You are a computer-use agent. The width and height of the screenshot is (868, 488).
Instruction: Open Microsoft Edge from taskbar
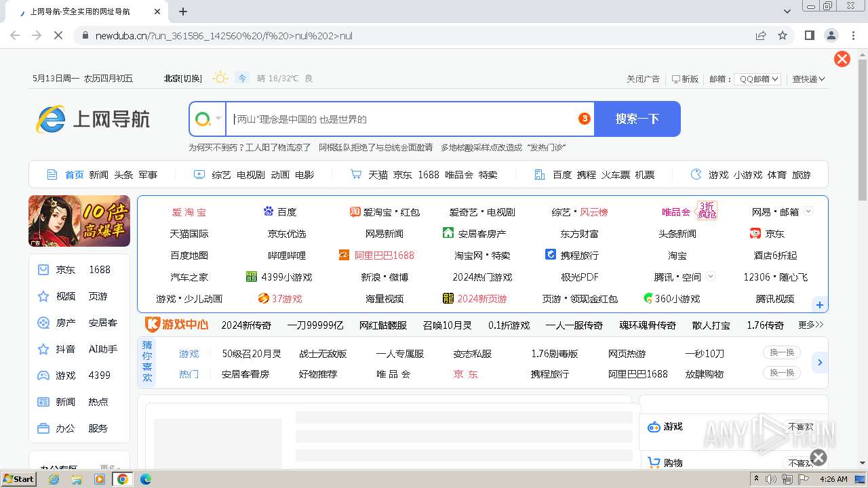[145, 479]
